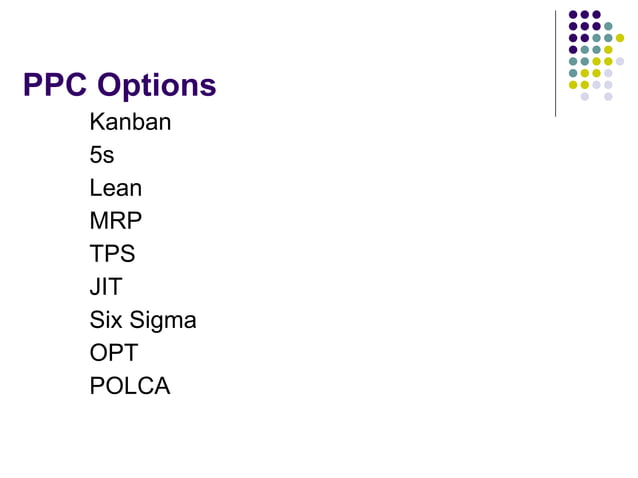Viewport: 638px width, 478px height.
Task: Click the vertical divider line beside dots
Action: point(555,63)
